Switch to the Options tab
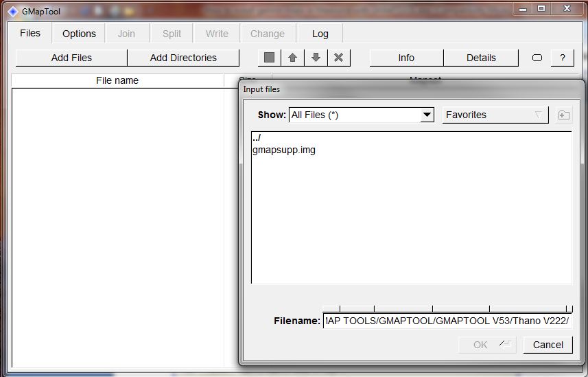 coord(79,34)
